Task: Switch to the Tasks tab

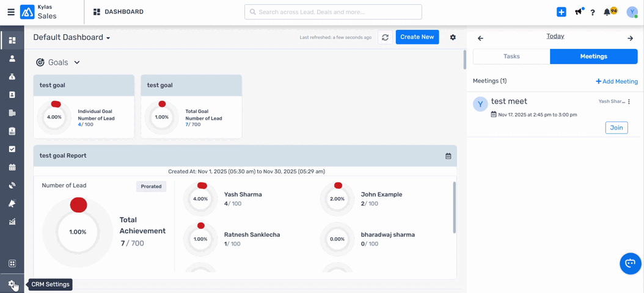Action: tap(511, 56)
